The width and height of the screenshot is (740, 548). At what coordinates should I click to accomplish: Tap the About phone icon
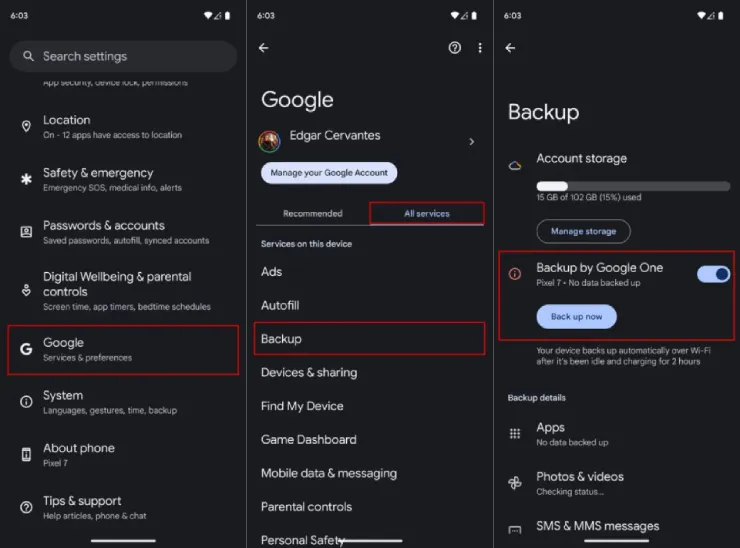(x=26, y=454)
